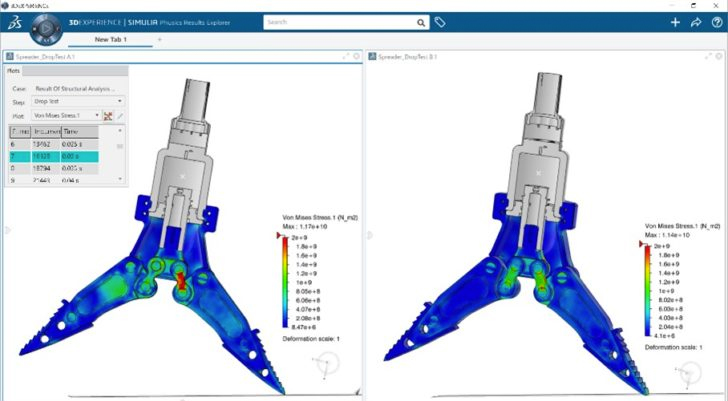This screenshot has height=401, width=728.
Task: Click left legend title Von Mises Stress.1 (N_m2)
Action: (x=320, y=217)
